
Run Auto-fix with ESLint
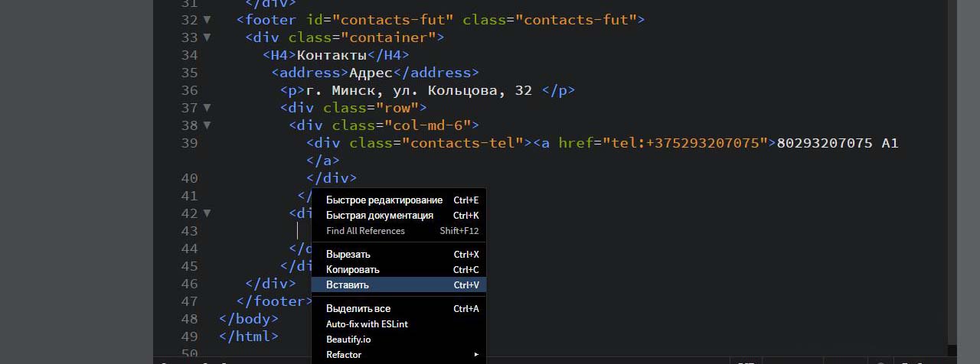tap(367, 324)
